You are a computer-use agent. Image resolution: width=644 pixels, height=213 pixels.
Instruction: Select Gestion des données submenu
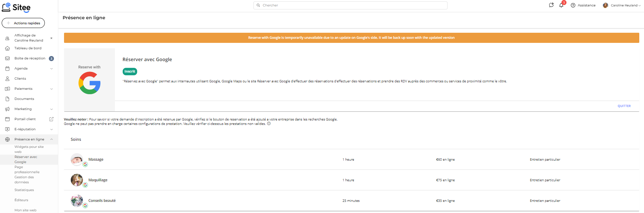click(24, 180)
